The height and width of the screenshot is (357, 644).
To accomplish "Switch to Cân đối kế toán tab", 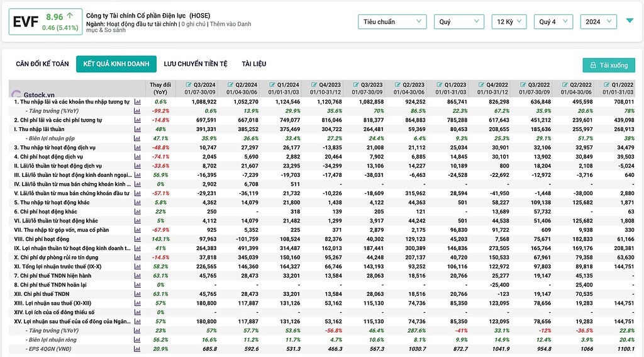I will pos(42,64).
